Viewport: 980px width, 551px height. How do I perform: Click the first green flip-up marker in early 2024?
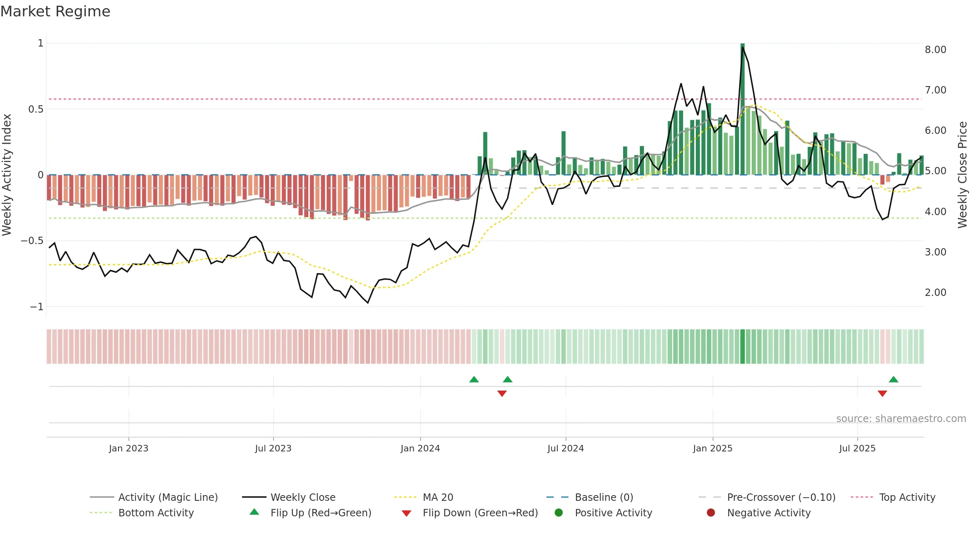474,380
